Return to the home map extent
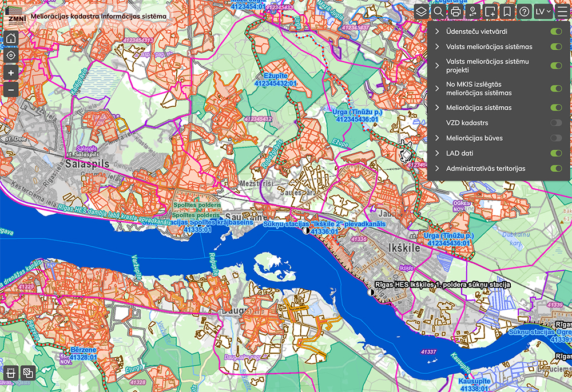This screenshot has height=392, width=572. [x=11, y=39]
